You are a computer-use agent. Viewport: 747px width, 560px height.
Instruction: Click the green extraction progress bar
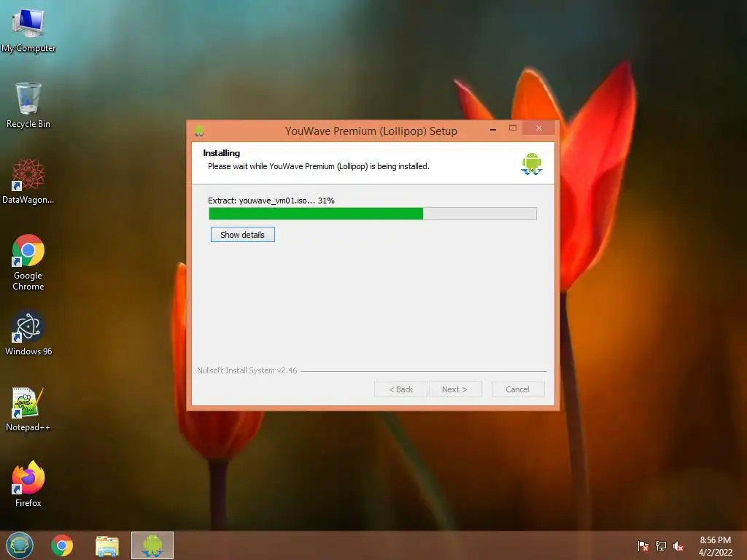pyautogui.click(x=373, y=214)
